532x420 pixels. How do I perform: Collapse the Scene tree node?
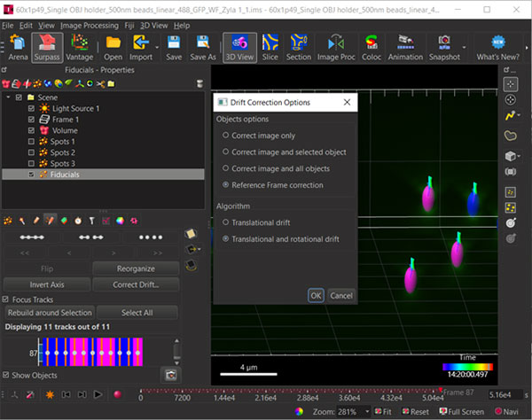click(x=8, y=97)
